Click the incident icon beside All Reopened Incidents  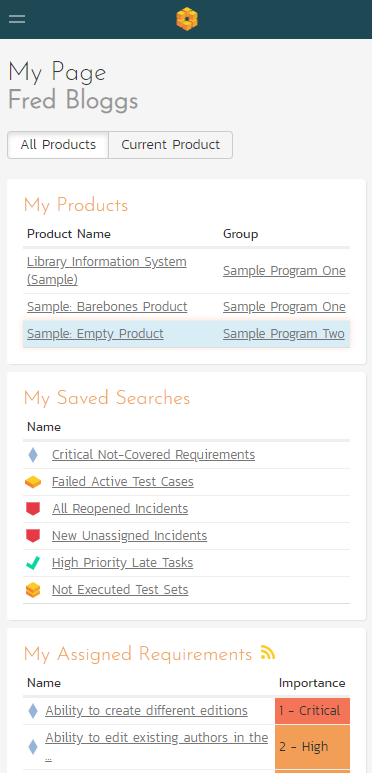(33, 509)
